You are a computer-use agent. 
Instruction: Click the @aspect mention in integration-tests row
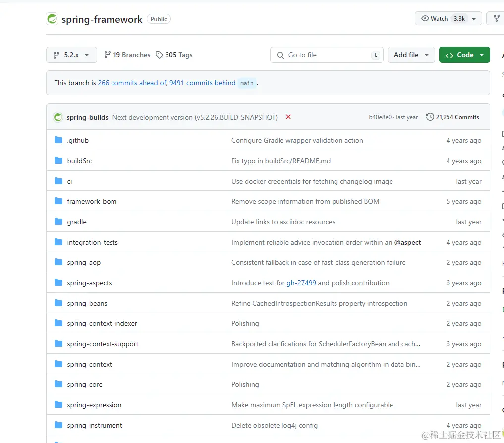pyautogui.click(x=407, y=242)
